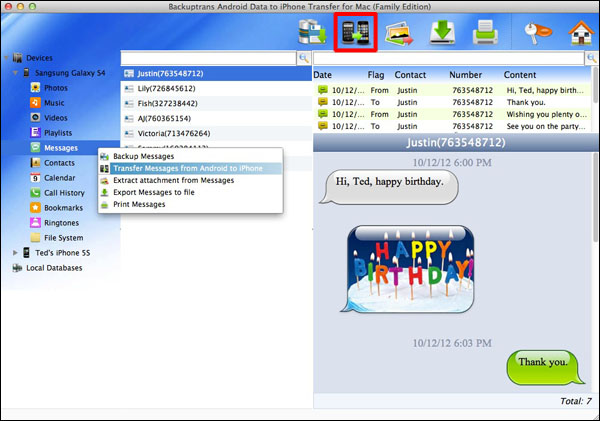The height and width of the screenshot is (421, 600).
Task: Choose Extract attachment from Messages
Action: (191, 180)
